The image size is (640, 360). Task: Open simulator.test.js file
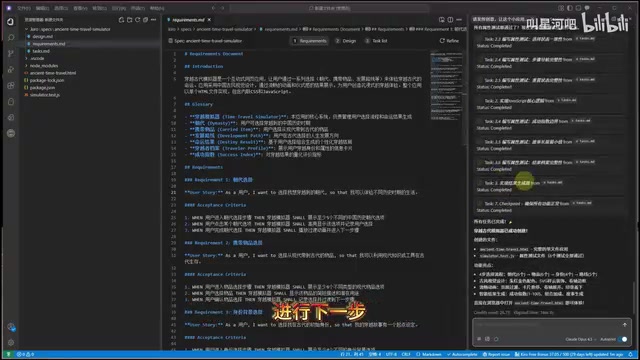[44, 95]
